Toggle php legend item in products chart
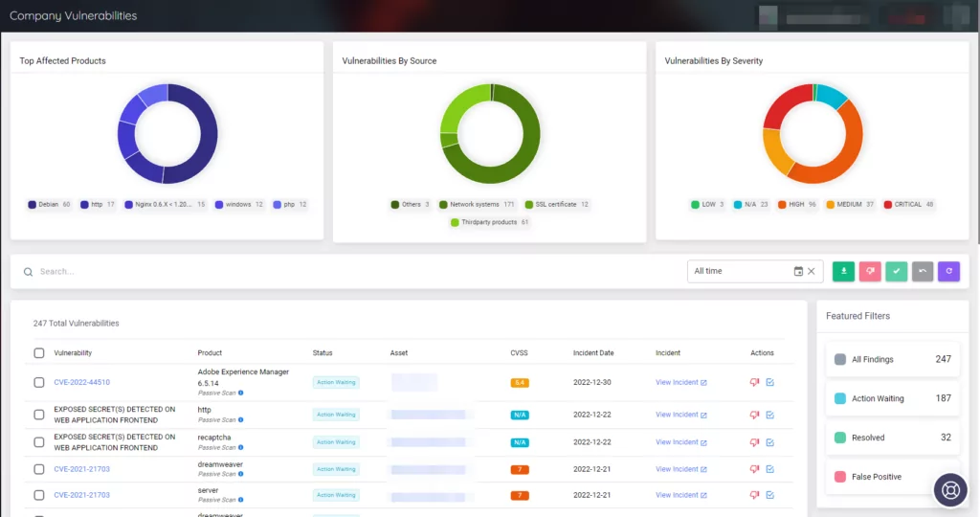 290,205
